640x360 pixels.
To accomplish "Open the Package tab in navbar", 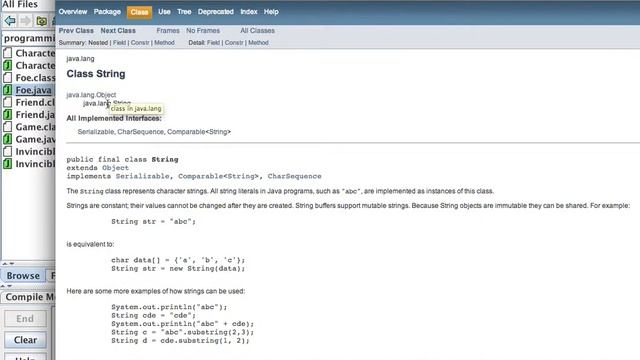I will (x=107, y=12).
